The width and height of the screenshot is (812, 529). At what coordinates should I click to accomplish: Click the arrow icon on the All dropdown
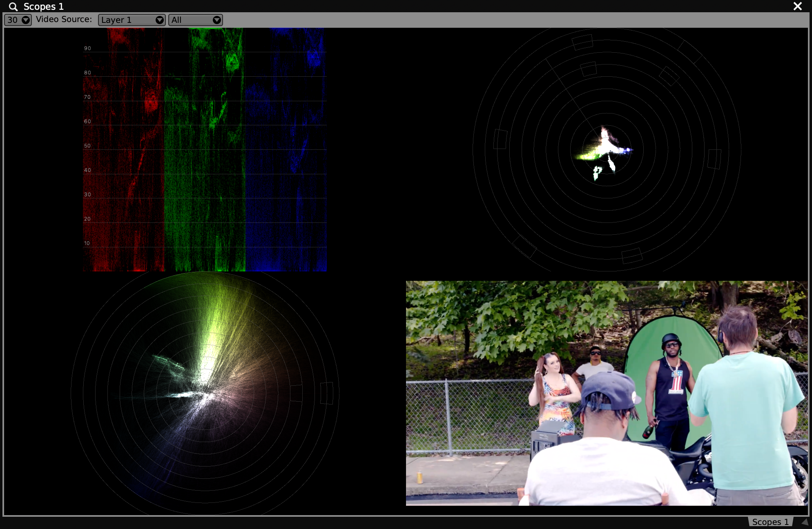tap(216, 20)
